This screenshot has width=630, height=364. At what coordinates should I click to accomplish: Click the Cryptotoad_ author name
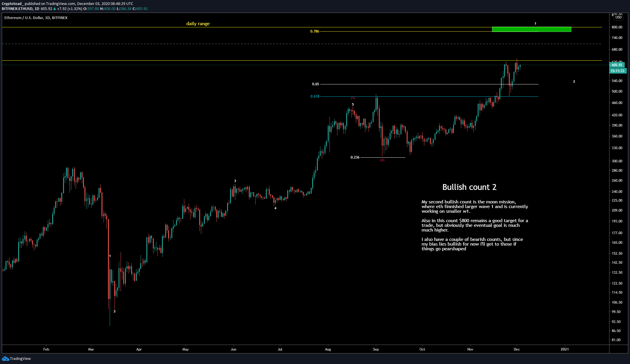[x=11, y=4]
